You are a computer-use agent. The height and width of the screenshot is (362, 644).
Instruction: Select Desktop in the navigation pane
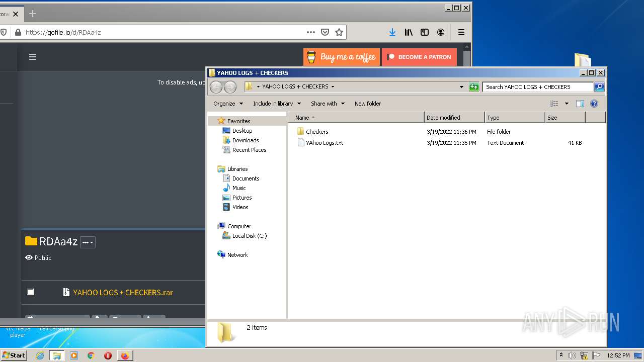point(242,131)
